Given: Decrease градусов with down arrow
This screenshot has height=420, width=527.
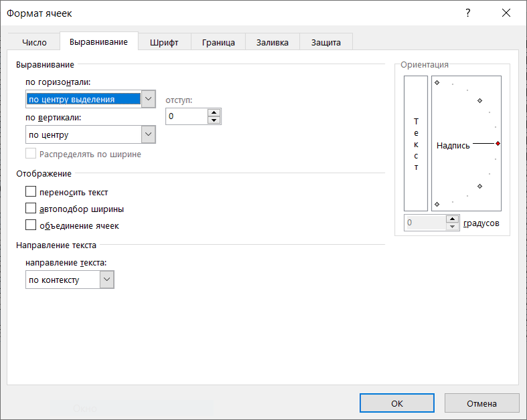Looking at the screenshot, I should click(452, 227).
